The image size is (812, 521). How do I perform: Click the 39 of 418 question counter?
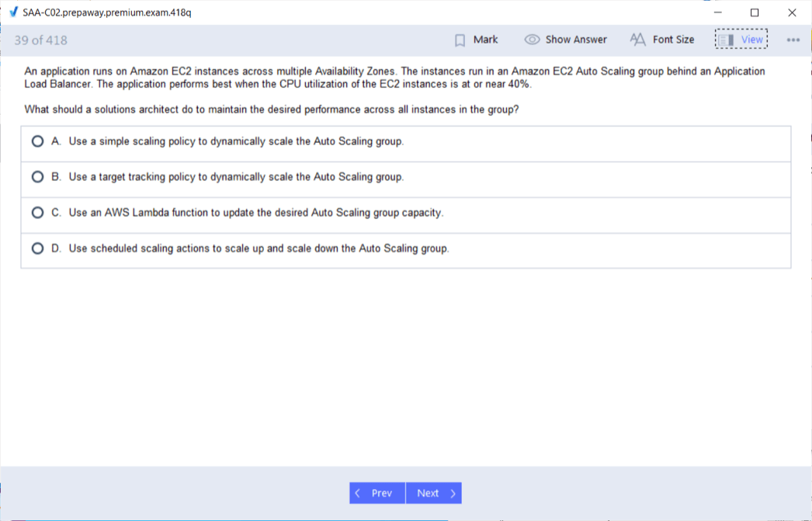41,40
